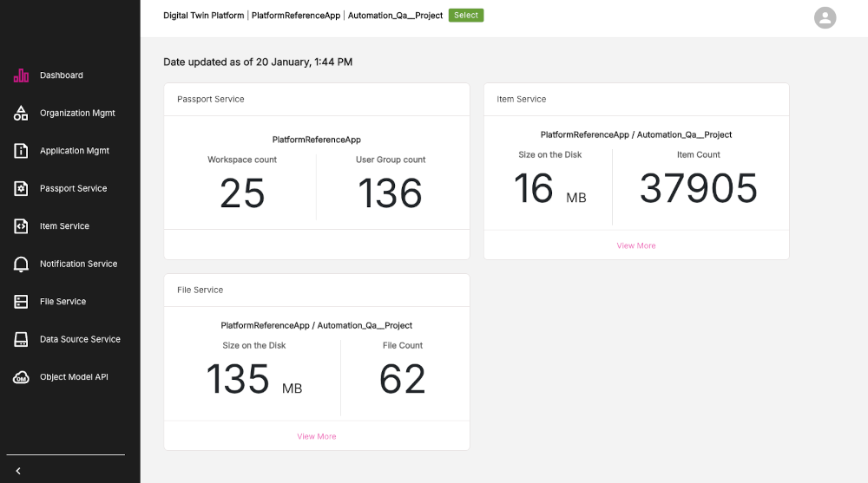The width and height of the screenshot is (868, 483).
Task: Click the Application Mgmt icon in sidebar
Action: pyautogui.click(x=22, y=151)
